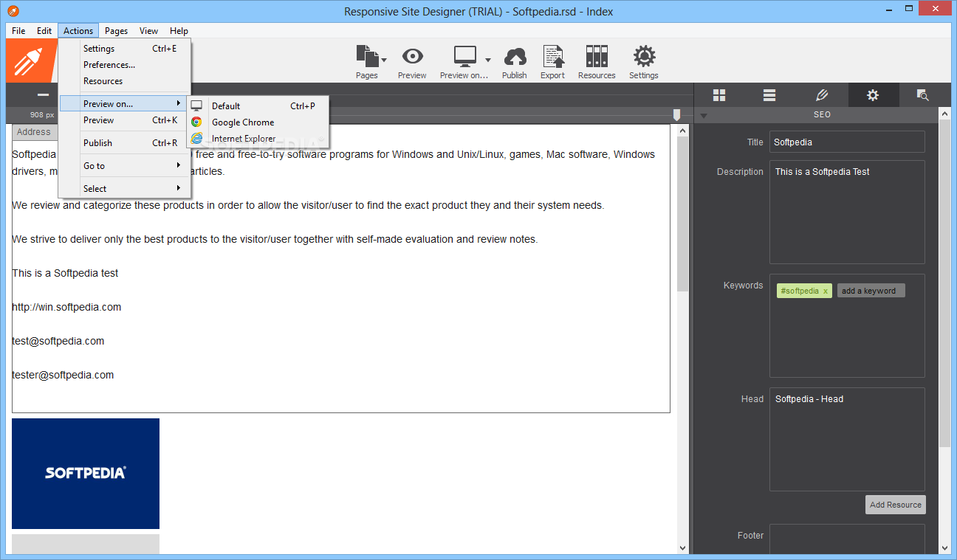Select the Softpedia logo image
Image resolution: width=957 pixels, height=560 pixels.
(86, 474)
